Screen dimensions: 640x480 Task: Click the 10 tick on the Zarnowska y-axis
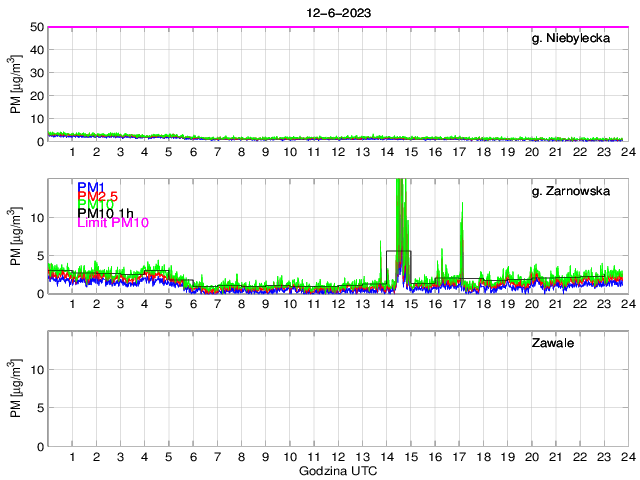pos(35,217)
